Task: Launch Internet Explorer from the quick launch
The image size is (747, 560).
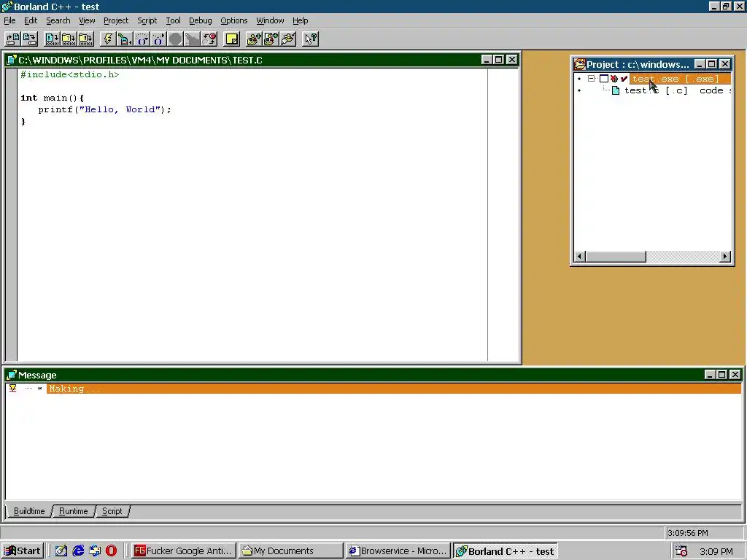Action: [x=78, y=551]
